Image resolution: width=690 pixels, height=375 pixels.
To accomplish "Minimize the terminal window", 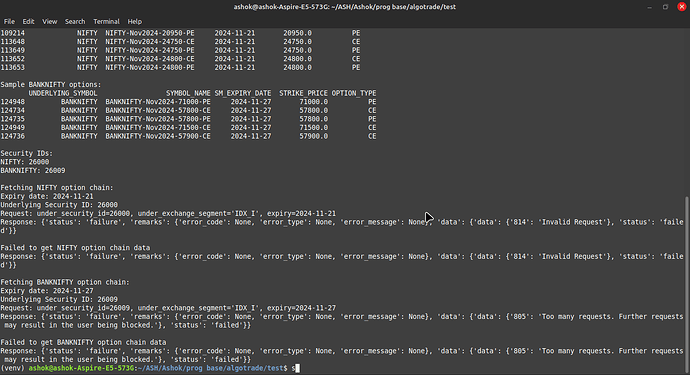I will [650, 7].
